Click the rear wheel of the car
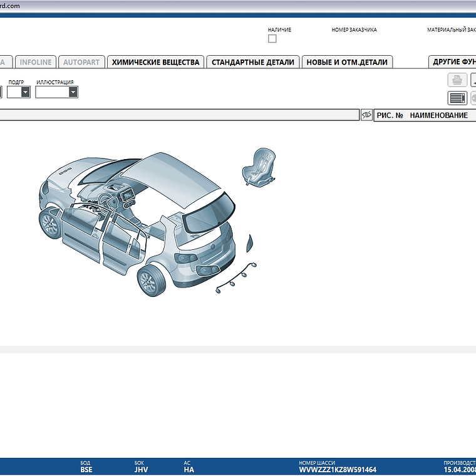 coord(150,281)
